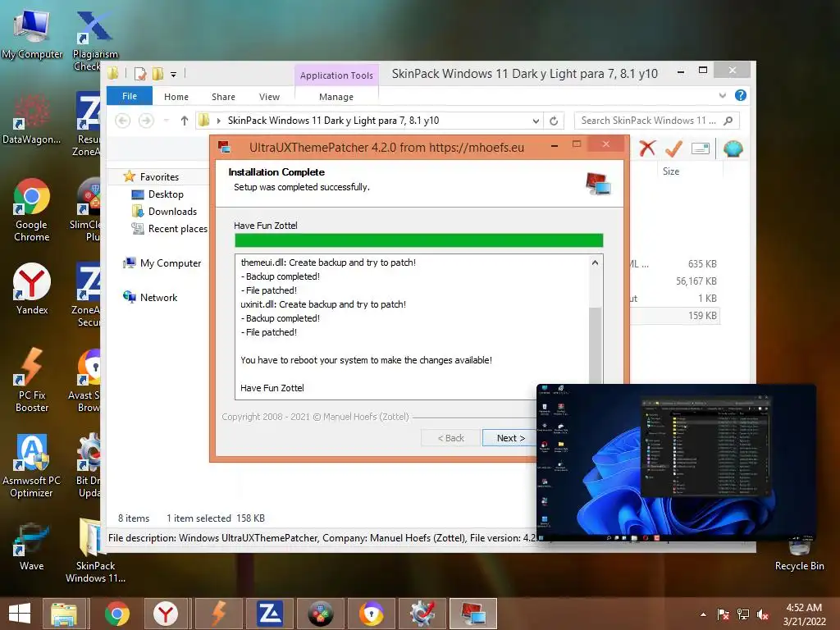Screen dimensions: 840x630
Task: Open Plagiarism Checker desktop shortcut
Action: click(95, 39)
